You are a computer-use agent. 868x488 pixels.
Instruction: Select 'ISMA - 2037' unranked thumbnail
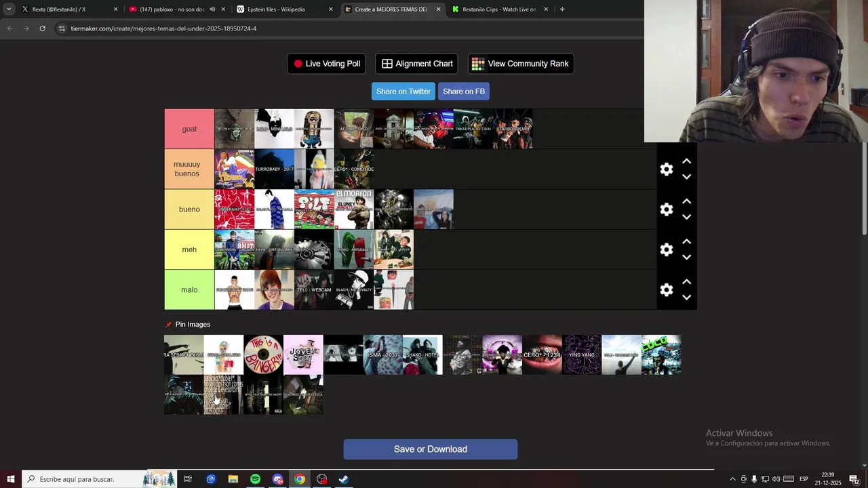coord(382,354)
